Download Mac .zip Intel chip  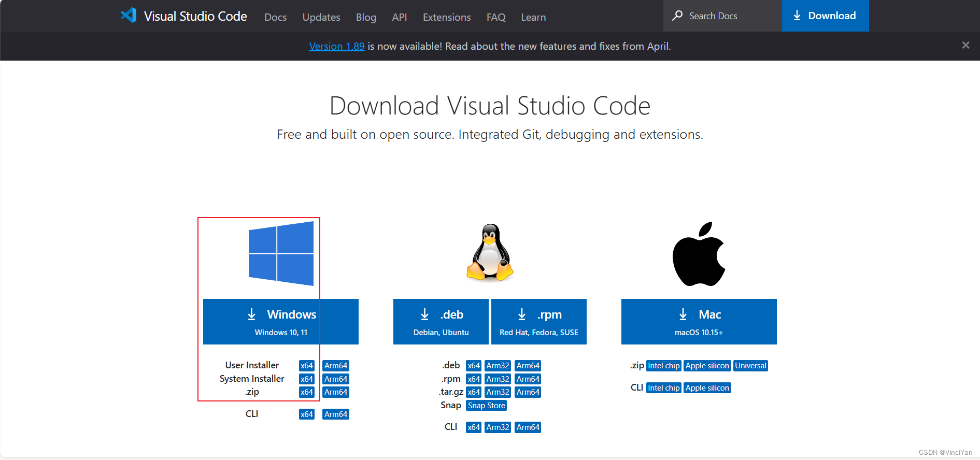(664, 366)
